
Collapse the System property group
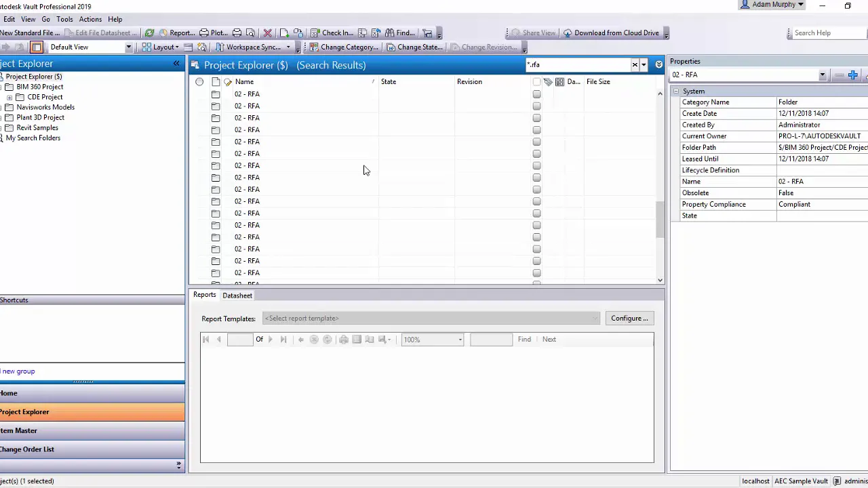676,91
